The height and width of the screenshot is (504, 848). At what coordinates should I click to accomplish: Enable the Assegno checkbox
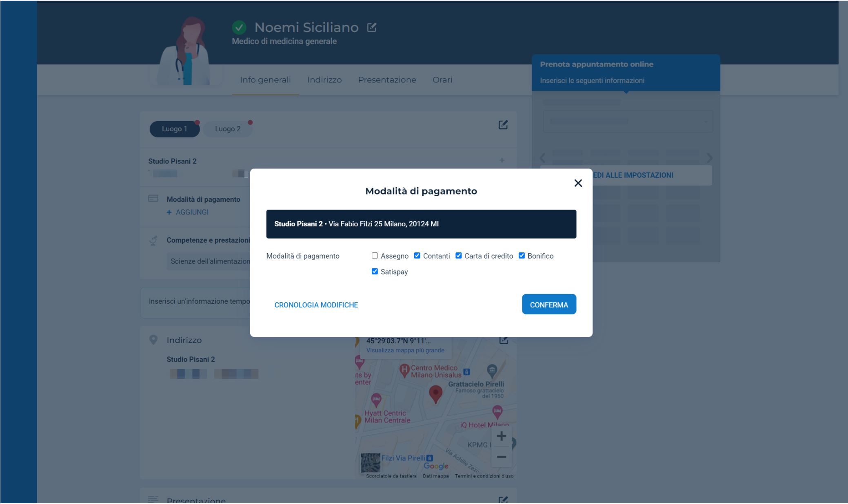click(375, 256)
